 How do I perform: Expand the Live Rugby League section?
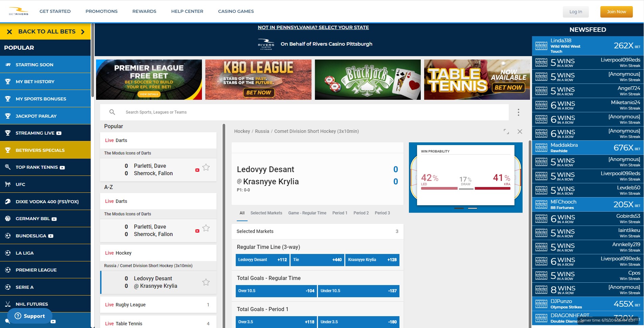click(x=158, y=305)
